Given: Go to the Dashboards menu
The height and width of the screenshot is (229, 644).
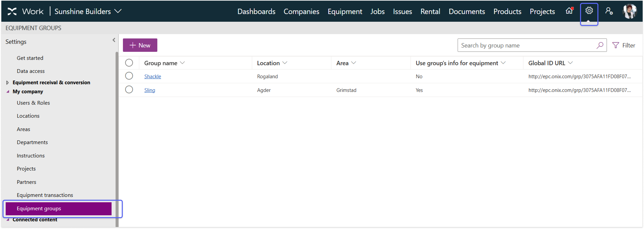Looking at the screenshot, I should coord(256,12).
